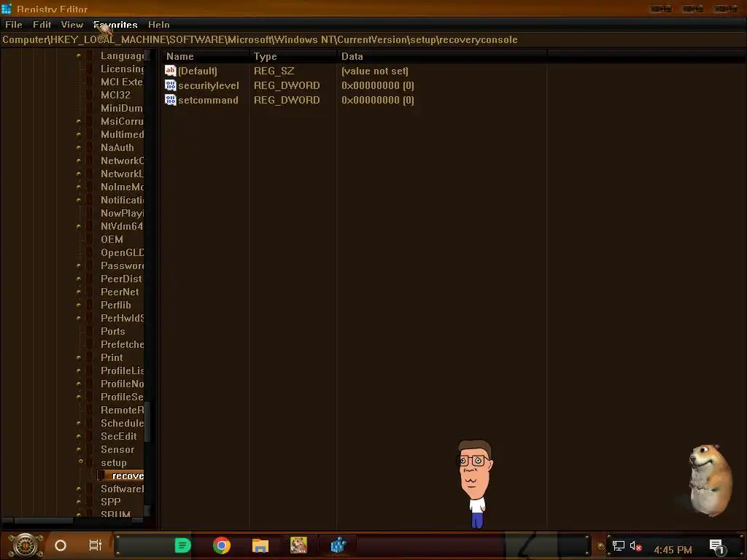Expand the PeerNet key node

[79, 292]
